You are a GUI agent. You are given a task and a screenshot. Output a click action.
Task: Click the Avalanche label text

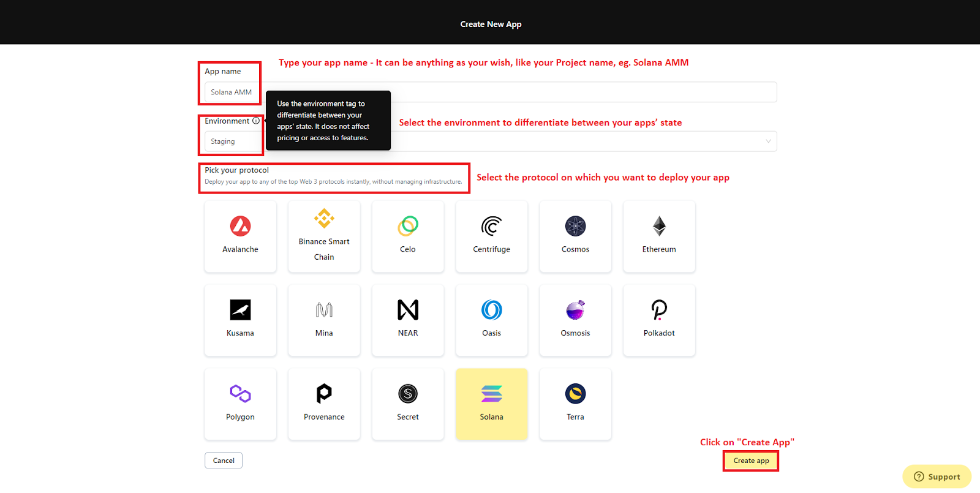tap(240, 249)
